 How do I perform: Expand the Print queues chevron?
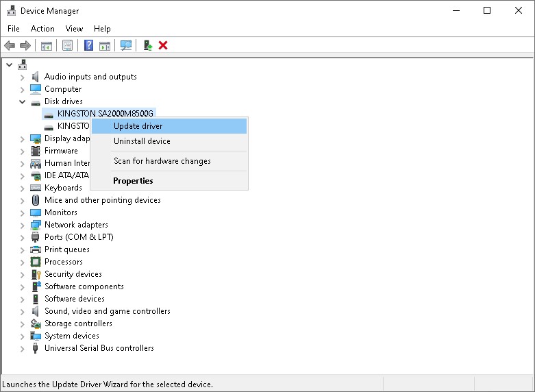22,250
